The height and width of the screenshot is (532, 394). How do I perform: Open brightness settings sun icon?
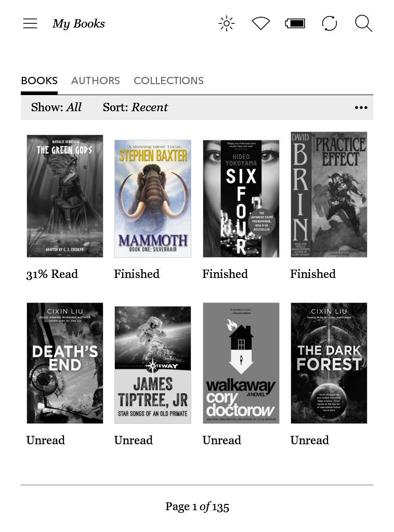226,23
